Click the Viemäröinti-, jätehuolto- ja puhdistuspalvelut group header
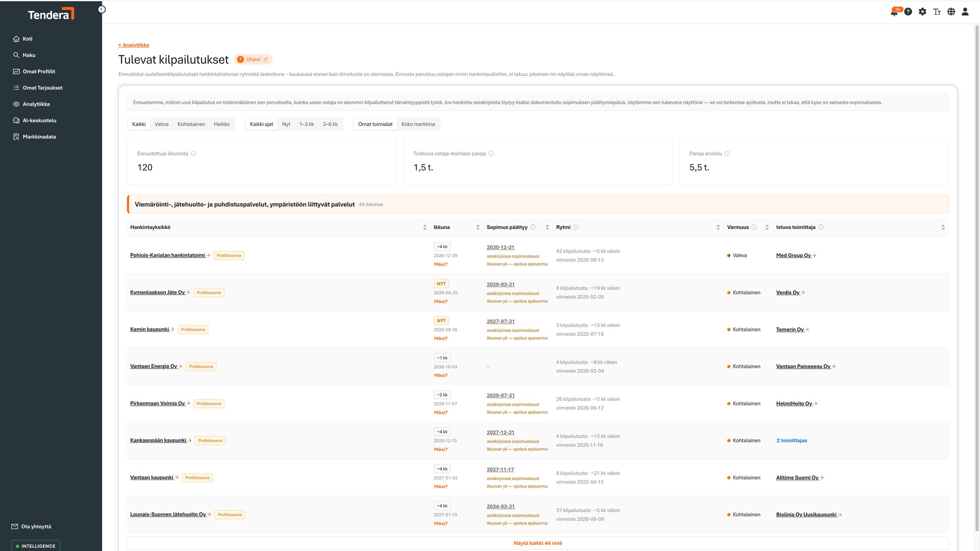This screenshot has height=551, width=980. click(x=538, y=204)
